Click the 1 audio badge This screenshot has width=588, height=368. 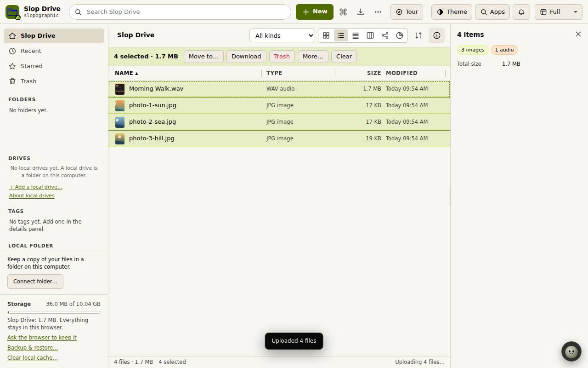point(504,50)
